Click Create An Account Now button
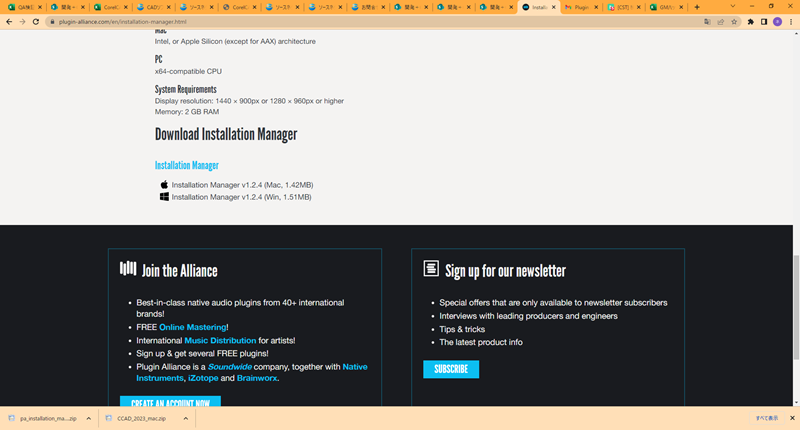 tap(170, 401)
